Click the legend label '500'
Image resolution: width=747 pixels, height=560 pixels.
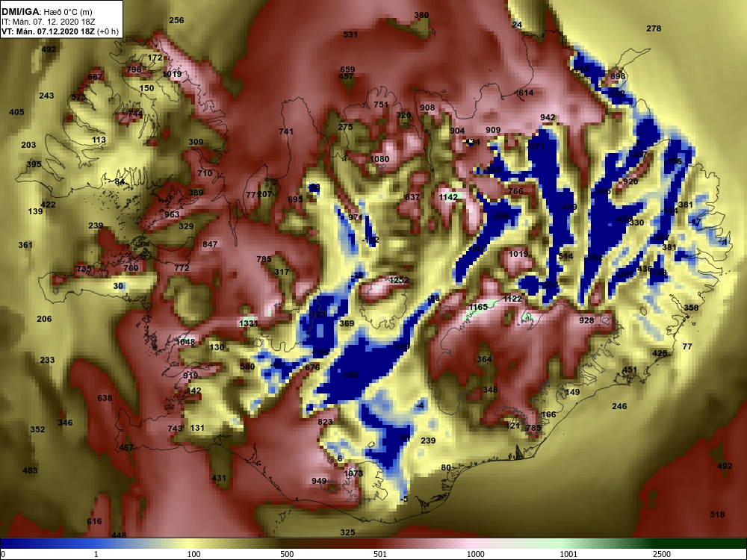(287, 554)
